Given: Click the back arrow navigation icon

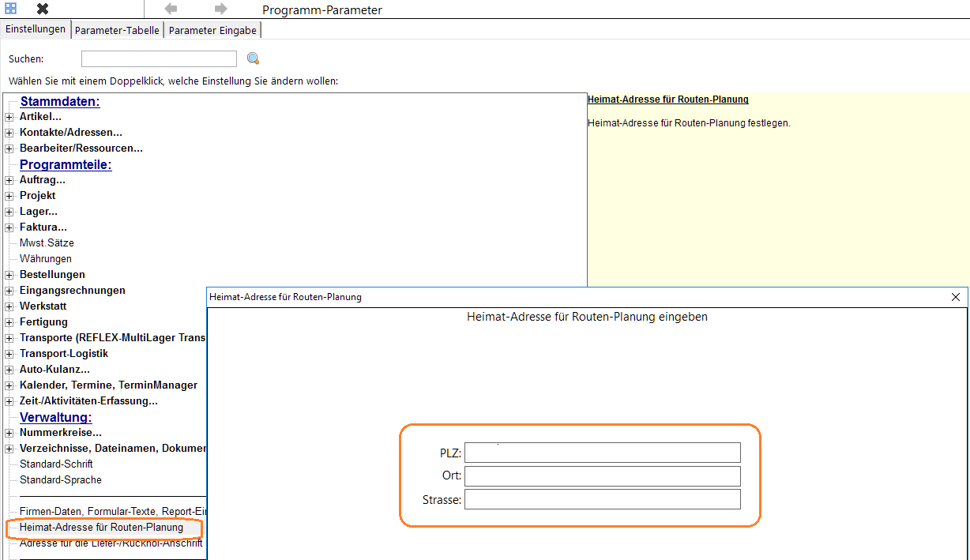Looking at the screenshot, I should tap(171, 9).
